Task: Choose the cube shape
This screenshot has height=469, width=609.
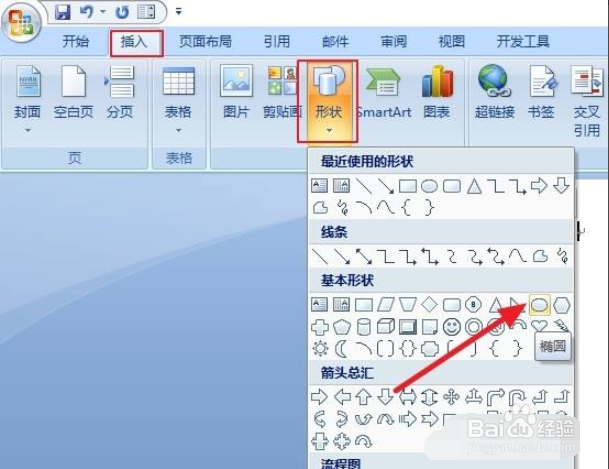Action: 386,327
